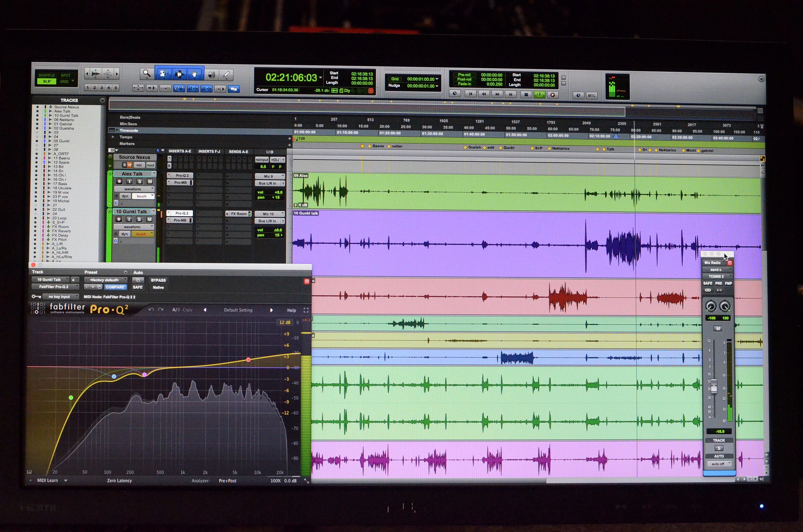Open the 10 Gunkl Talk track selector in plugin
The height and width of the screenshot is (532, 803).
coord(50,280)
